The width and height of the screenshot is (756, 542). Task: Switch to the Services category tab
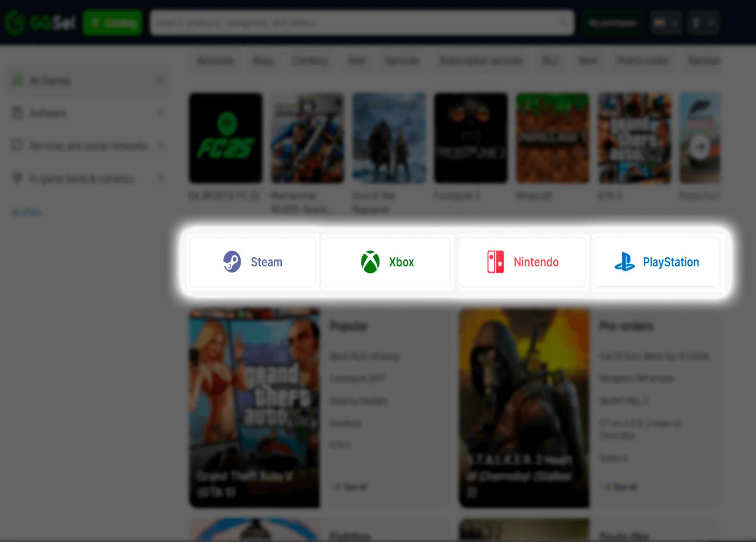coord(402,61)
